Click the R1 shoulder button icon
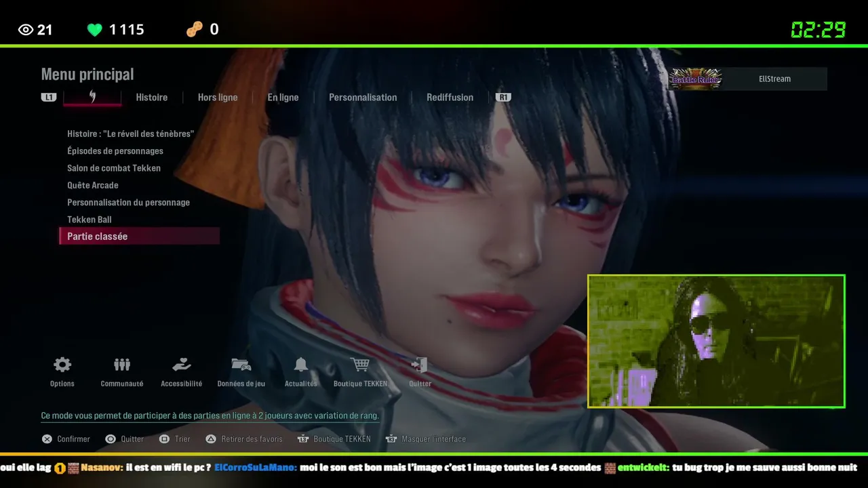The width and height of the screenshot is (868, 488). pos(503,97)
